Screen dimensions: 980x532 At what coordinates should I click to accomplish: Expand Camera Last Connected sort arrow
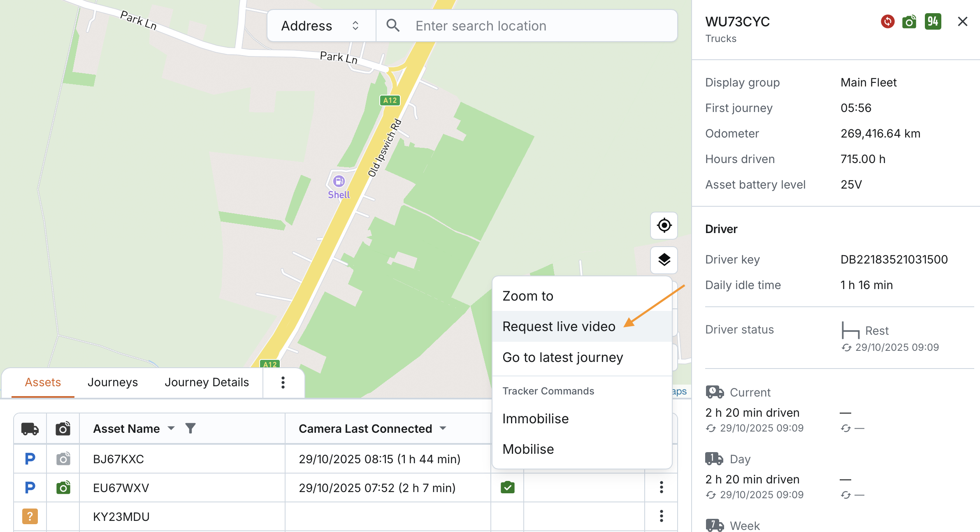point(443,428)
